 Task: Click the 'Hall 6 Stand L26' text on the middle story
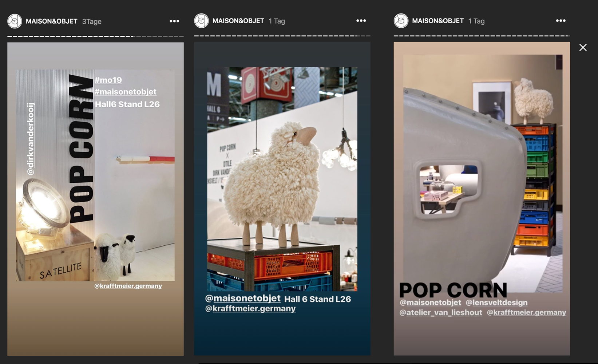317,299
